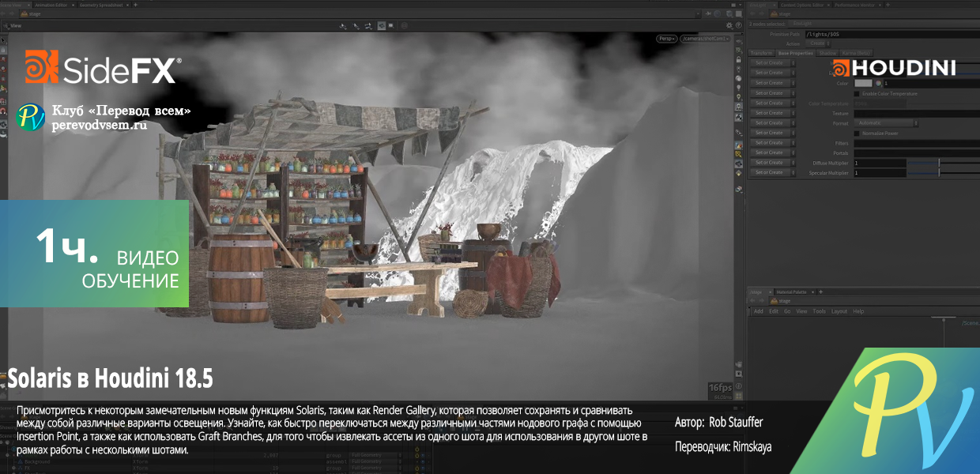Viewport: 980px width, 474px height.
Task: Click the Color value field showing 1
Action: 931,83
